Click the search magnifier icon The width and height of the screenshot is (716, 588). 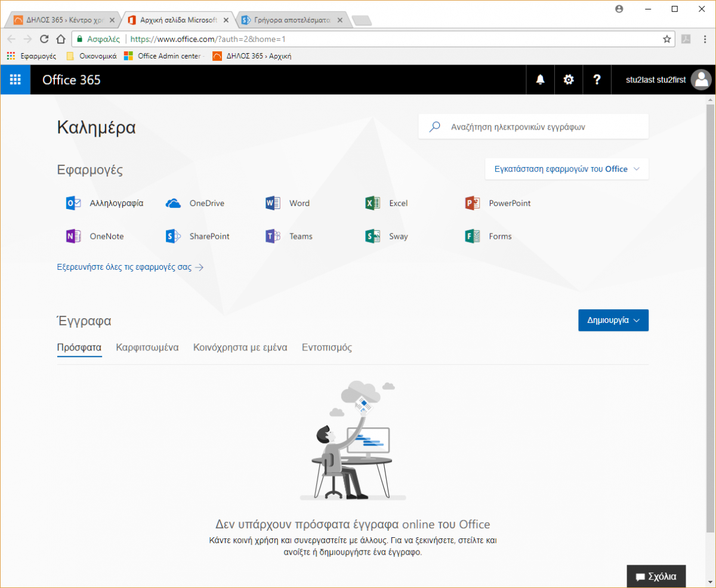pos(436,127)
